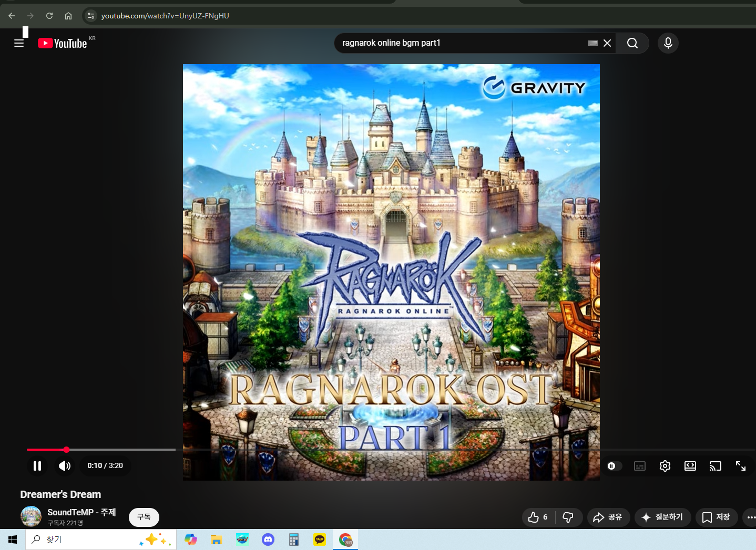Toggle subtitles/captions button
This screenshot has width=756, height=550.
639,466
